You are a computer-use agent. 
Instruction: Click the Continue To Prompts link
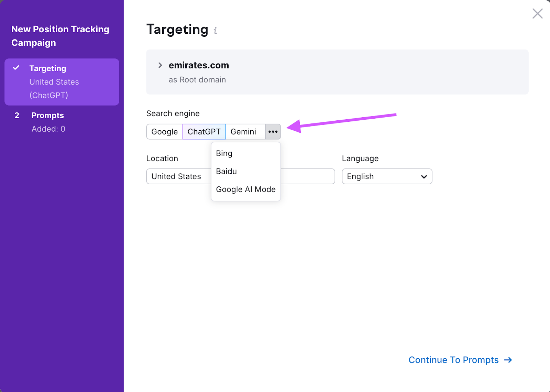tap(453, 360)
